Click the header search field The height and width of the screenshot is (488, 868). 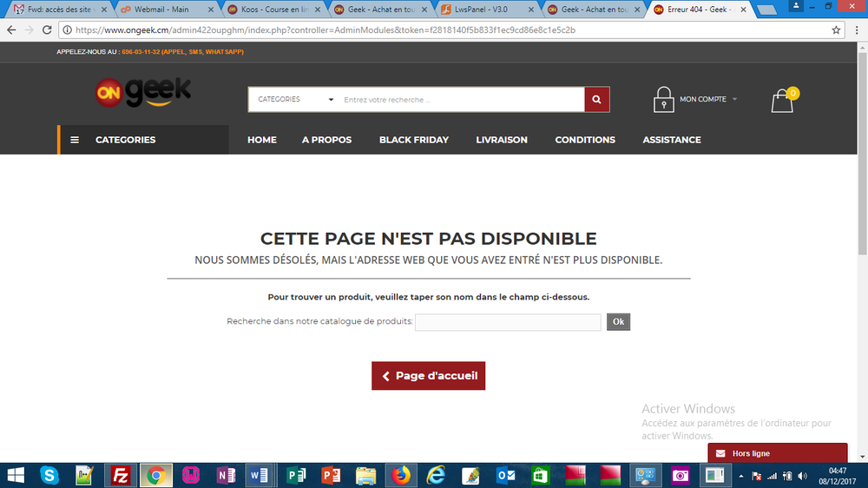[462, 100]
